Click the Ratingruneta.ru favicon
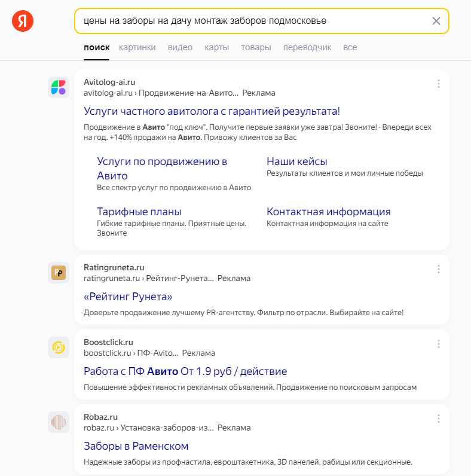 tap(59, 273)
